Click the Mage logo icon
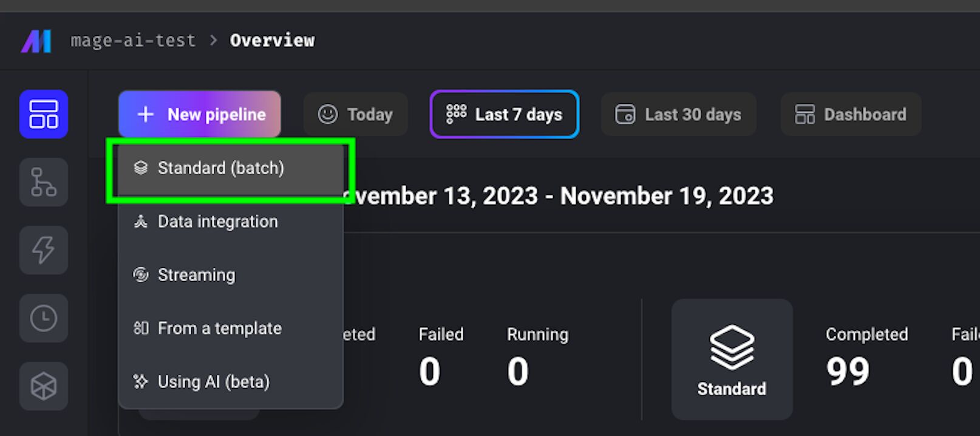Viewport: 980px width, 436px height. coord(36,41)
